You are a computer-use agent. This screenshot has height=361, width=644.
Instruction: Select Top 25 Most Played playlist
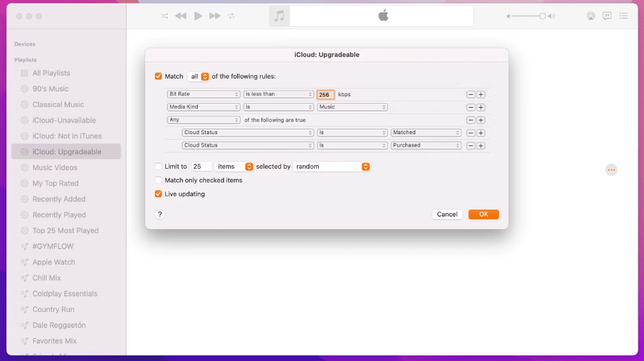tap(66, 230)
